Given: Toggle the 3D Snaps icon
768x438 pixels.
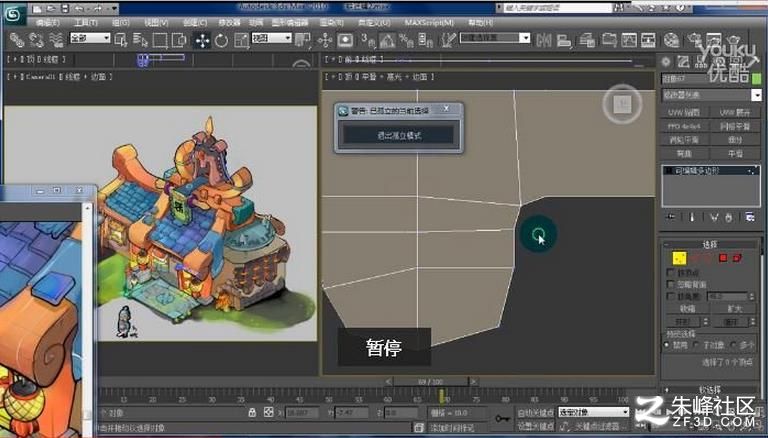Looking at the screenshot, I should (367, 40).
